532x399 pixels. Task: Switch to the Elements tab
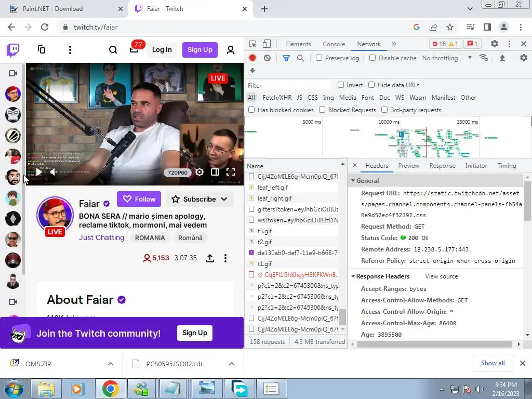(x=298, y=44)
